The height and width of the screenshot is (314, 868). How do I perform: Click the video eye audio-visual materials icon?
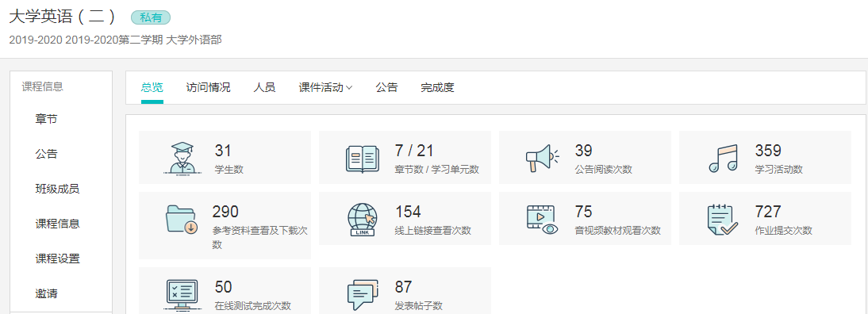coord(542,220)
